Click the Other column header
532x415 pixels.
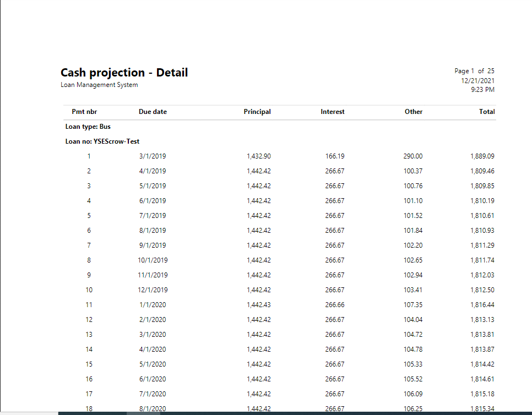click(x=414, y=111)
